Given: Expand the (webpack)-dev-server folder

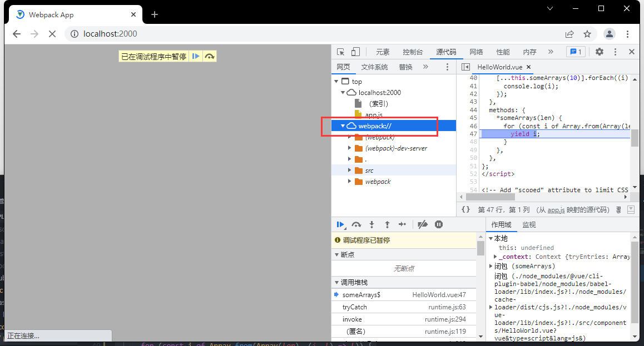Looking at the screenshot, I should click(350, 148).
